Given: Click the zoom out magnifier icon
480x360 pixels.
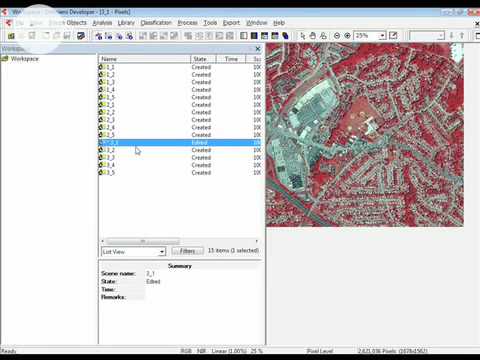Looking at the screenshot, I should pyautogui.click(x=337, y=36).
